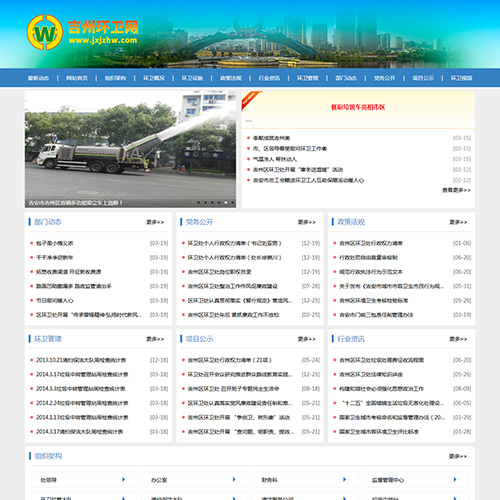Open 2014.2.24 垃圾中转站 statistics item

[82, 403]
